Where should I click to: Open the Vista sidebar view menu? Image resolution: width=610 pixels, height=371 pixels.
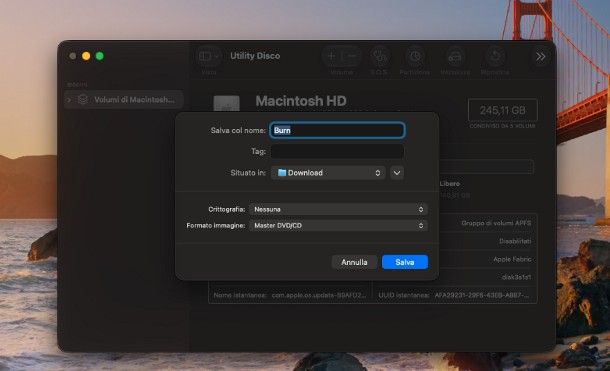pos(209,57)
